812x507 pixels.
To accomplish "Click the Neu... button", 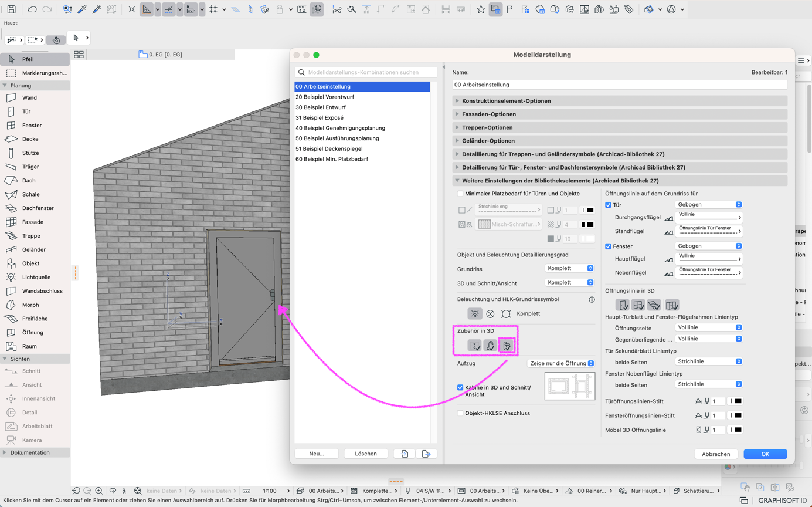I will (x=317, y=454).
